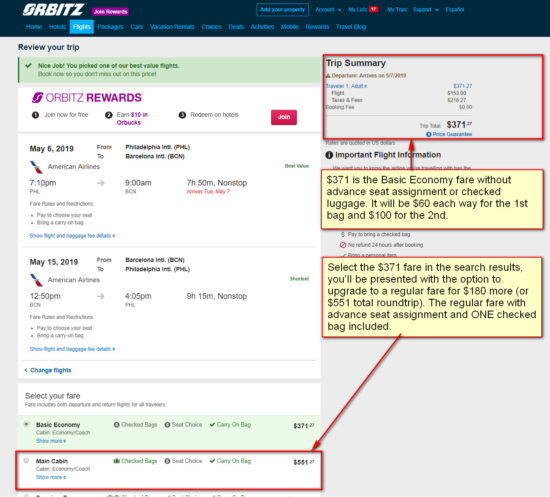Image resolution: width=550 pixels, height=497 pixels.
Task: Click the Add your property button
Action: coord(282,9)
